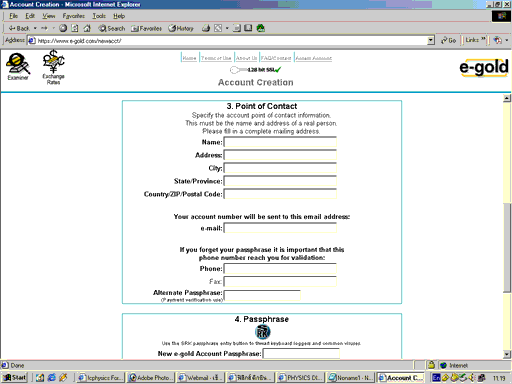The width and height of the screenshot is (512, 384).
Task: Open the Exchange Rates icon
Action: (53, 67)
